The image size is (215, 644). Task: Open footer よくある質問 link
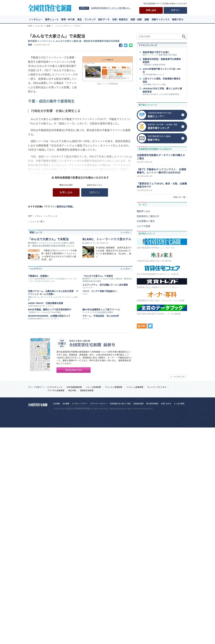click(x=179, y=403)
